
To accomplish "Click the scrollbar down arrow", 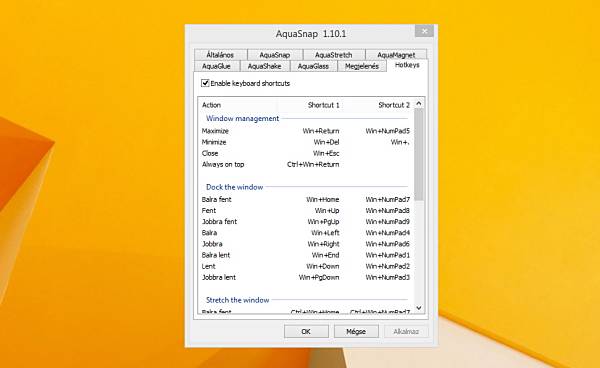I will point(419,308).
